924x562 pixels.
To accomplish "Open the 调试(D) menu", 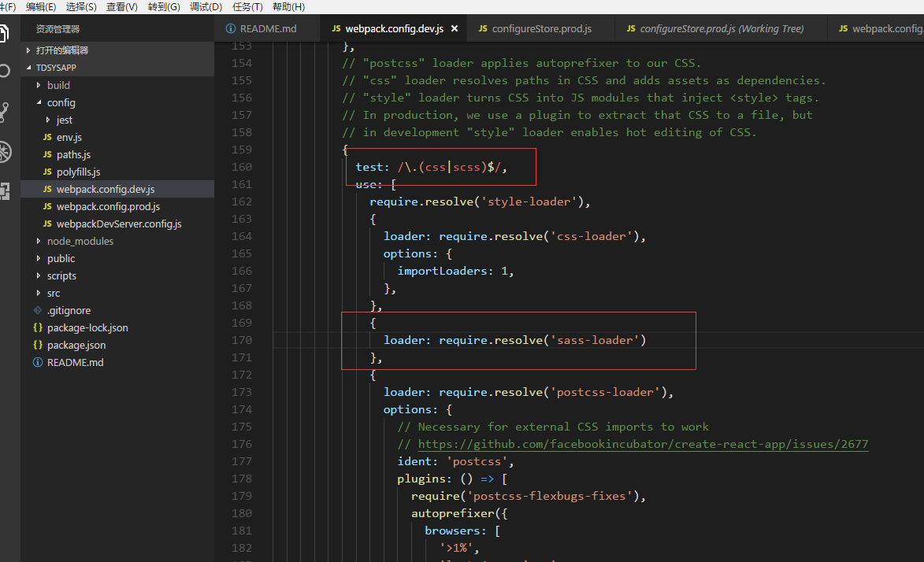I will tap(206, 7).
